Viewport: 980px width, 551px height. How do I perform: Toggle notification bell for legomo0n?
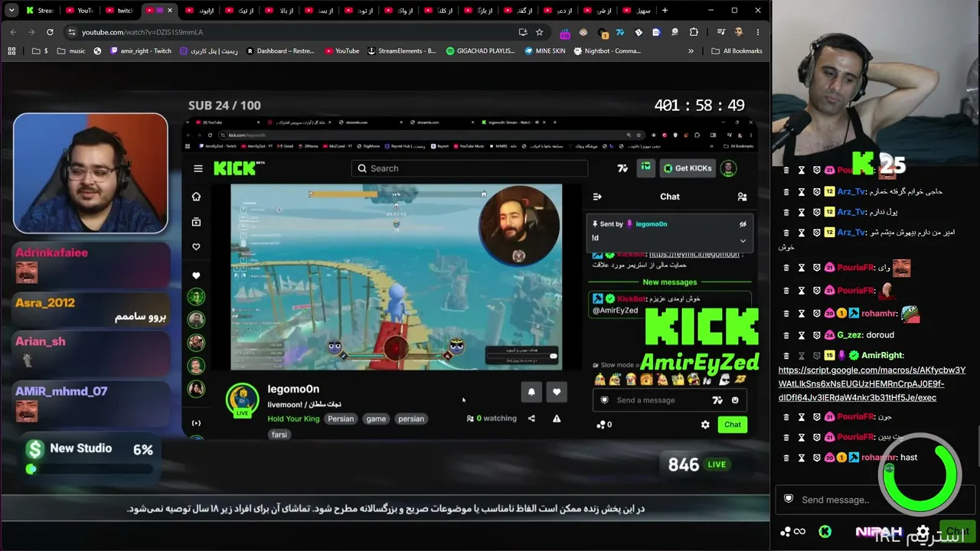click(531, 392)
